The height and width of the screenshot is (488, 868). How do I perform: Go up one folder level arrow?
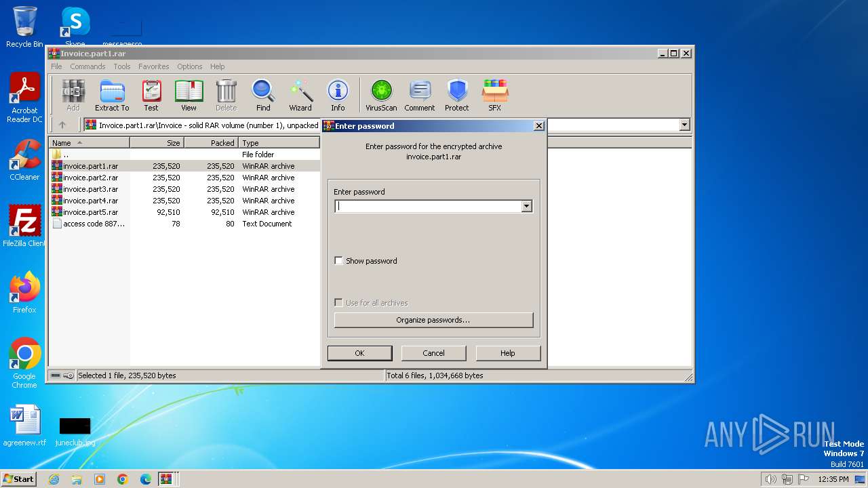tap(62, 125)
